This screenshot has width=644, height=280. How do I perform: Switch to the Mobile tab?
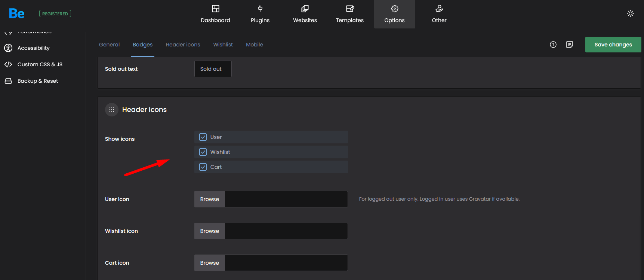(255, 45)
